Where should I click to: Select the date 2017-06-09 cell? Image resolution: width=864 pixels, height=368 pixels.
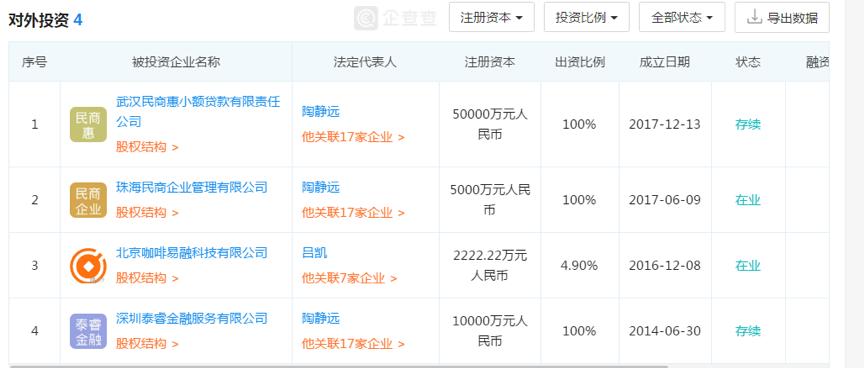665,200
